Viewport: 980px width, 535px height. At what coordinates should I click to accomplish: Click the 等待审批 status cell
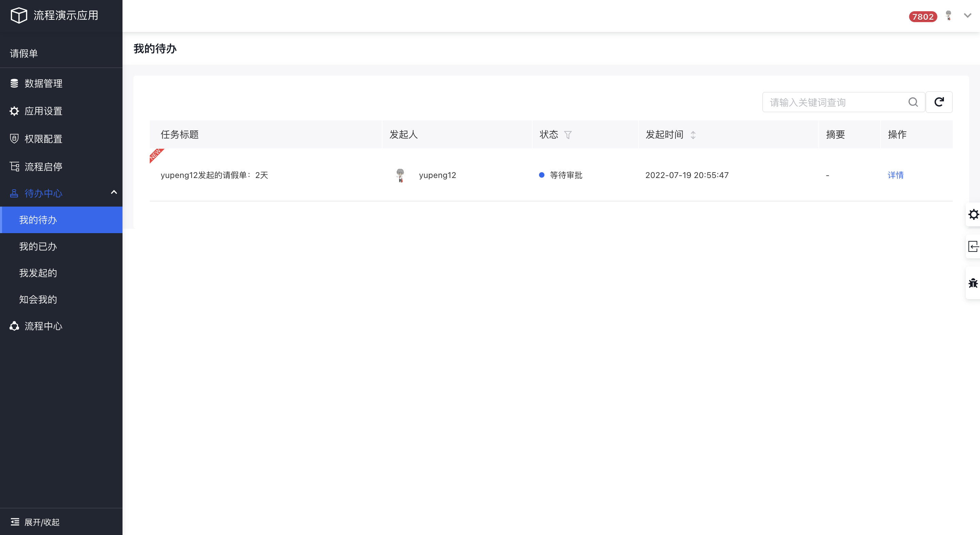pos(561,175)
